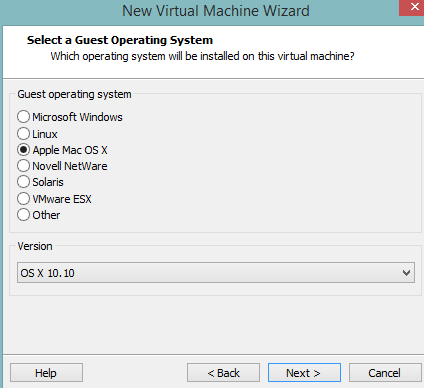The image size is (424, 388).
Task: Go back with the Back button
Action: [x=223, y=373]
